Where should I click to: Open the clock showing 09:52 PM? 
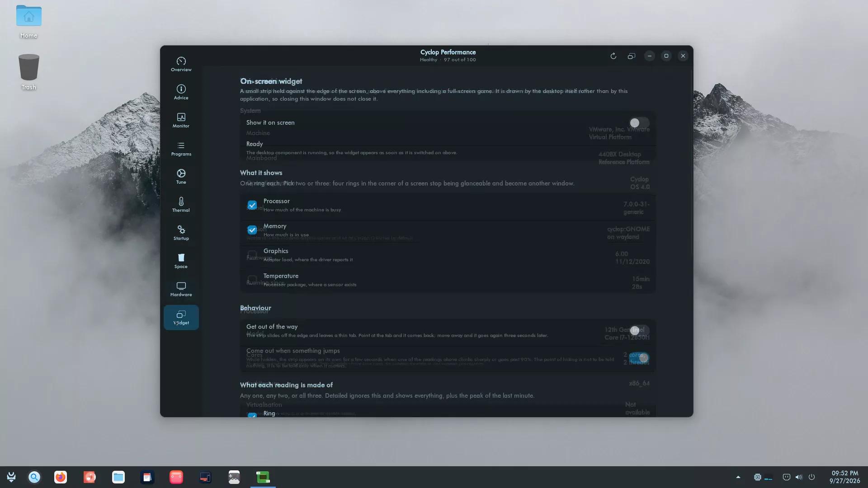[844, 477]
